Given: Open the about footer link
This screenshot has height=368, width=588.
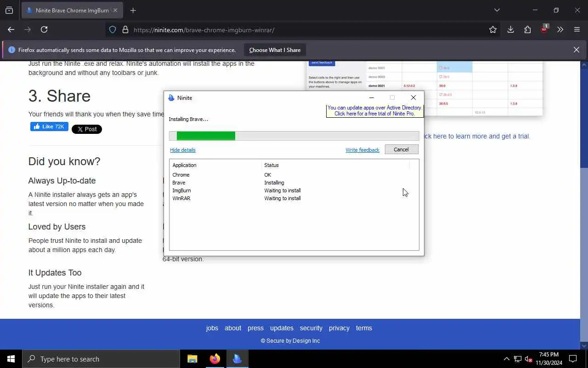Looking at the screenshot, I should (233, 328).
